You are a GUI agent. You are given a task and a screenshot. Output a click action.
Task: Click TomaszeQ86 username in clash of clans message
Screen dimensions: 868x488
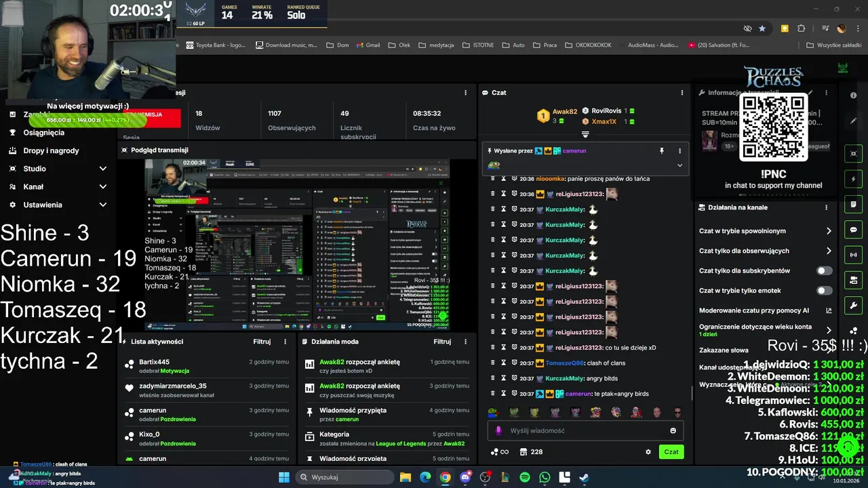(x=565, y=363)
